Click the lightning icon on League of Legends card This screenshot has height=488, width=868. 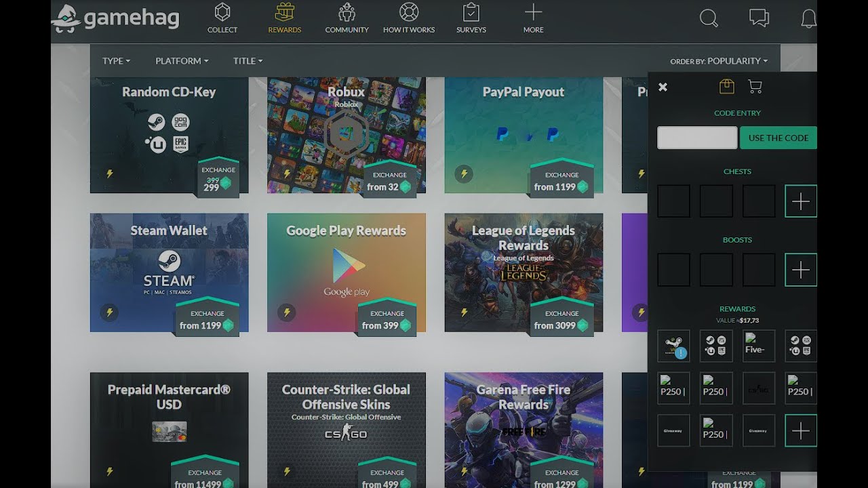pos(464,312)
